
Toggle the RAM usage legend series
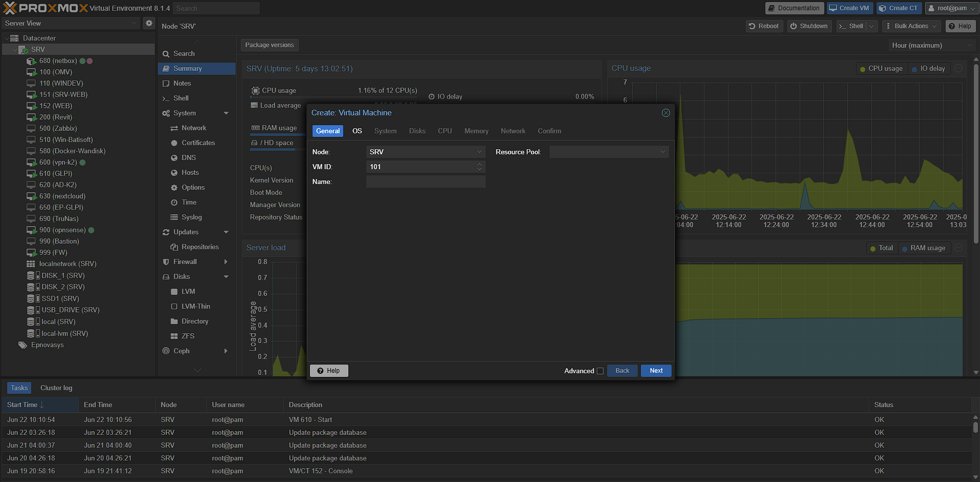[924, 248]
